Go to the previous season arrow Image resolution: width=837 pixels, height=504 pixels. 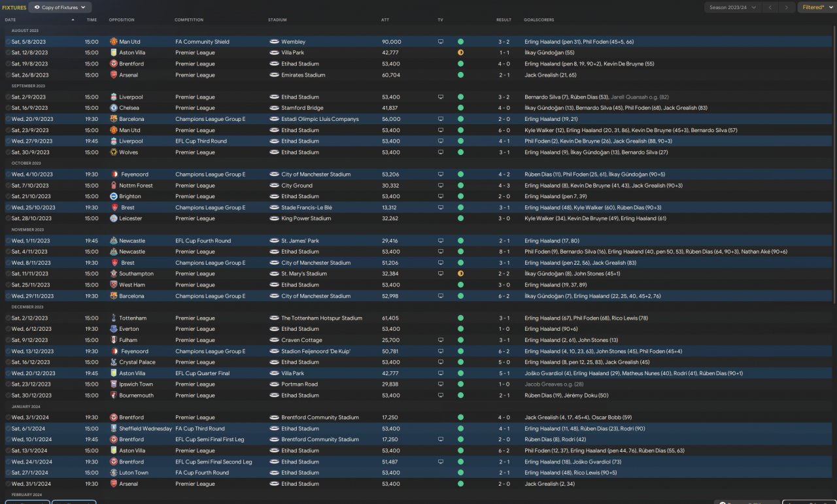pyautogui.click(x=772, y=8)
